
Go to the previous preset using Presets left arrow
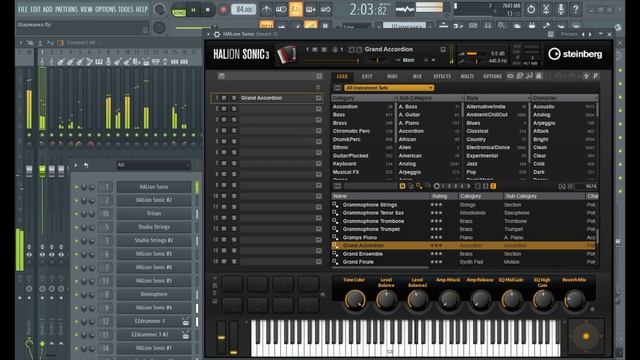coord(583,34)
